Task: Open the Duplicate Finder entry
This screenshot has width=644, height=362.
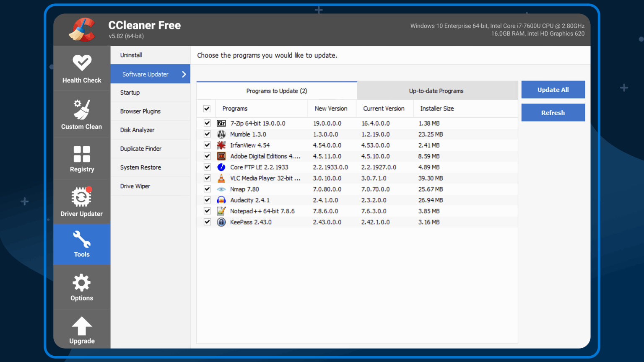Action: (141, 148)
